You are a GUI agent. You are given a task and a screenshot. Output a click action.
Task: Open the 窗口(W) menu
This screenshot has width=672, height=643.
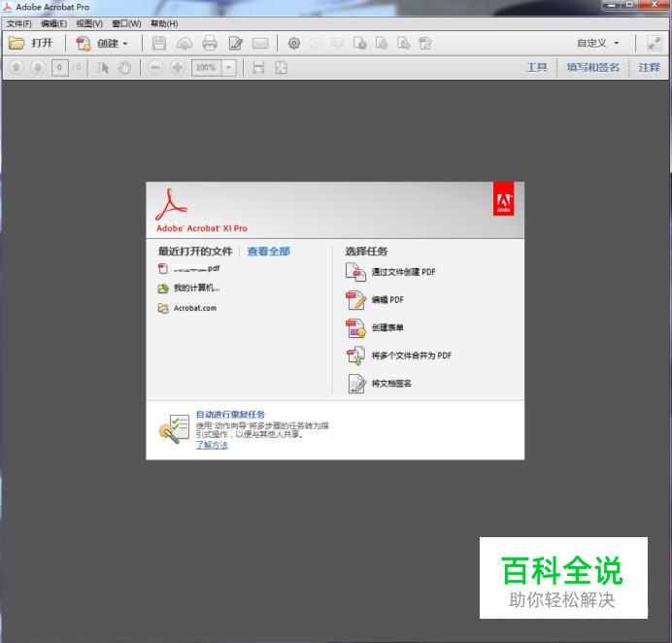point(126,23)
